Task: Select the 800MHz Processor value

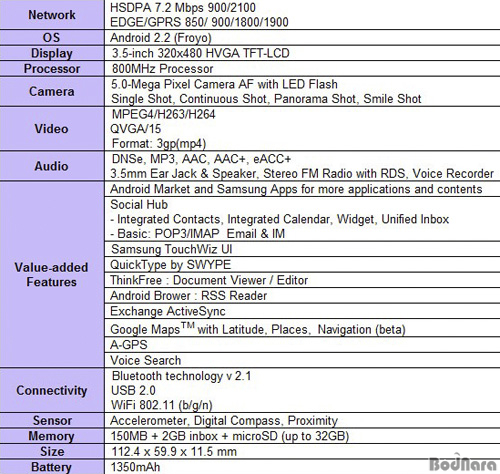Action: tap(163, 69)
